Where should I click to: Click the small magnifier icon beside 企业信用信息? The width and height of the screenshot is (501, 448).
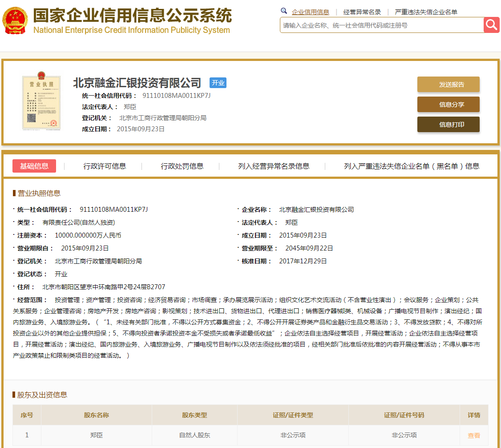(284, 12)
